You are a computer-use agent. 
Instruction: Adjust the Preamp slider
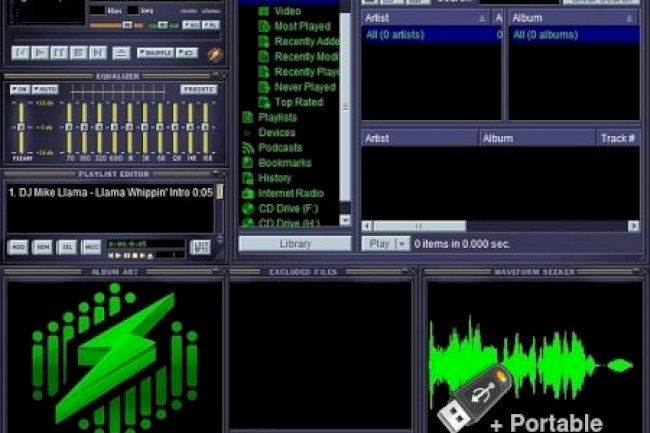21,128
